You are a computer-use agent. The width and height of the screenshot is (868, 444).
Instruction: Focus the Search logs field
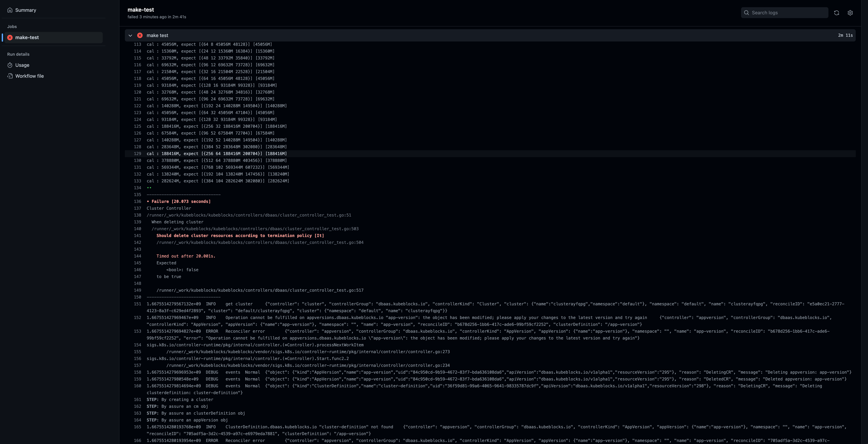[x=784, y=12]
